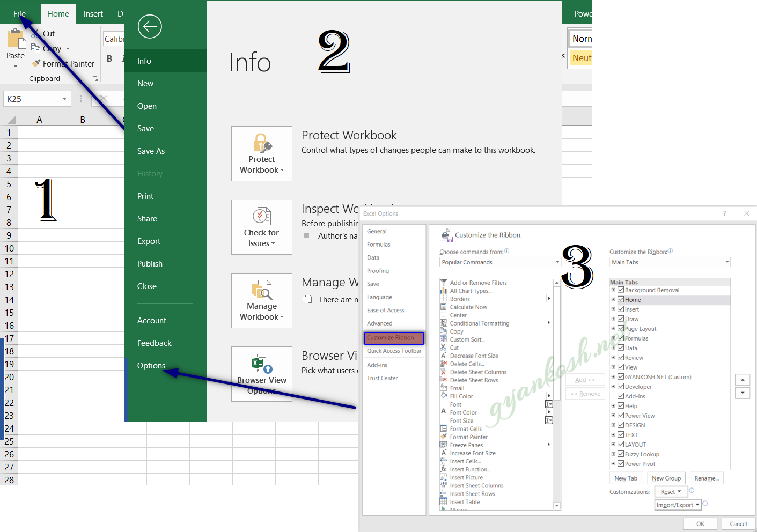Click the Rename button
757x532 pixels.
[707, 478]
